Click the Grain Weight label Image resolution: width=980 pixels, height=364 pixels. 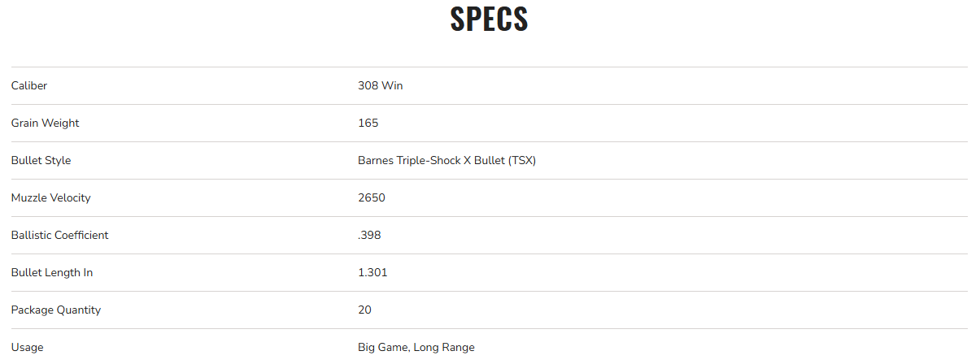click(x=45, y=123)
